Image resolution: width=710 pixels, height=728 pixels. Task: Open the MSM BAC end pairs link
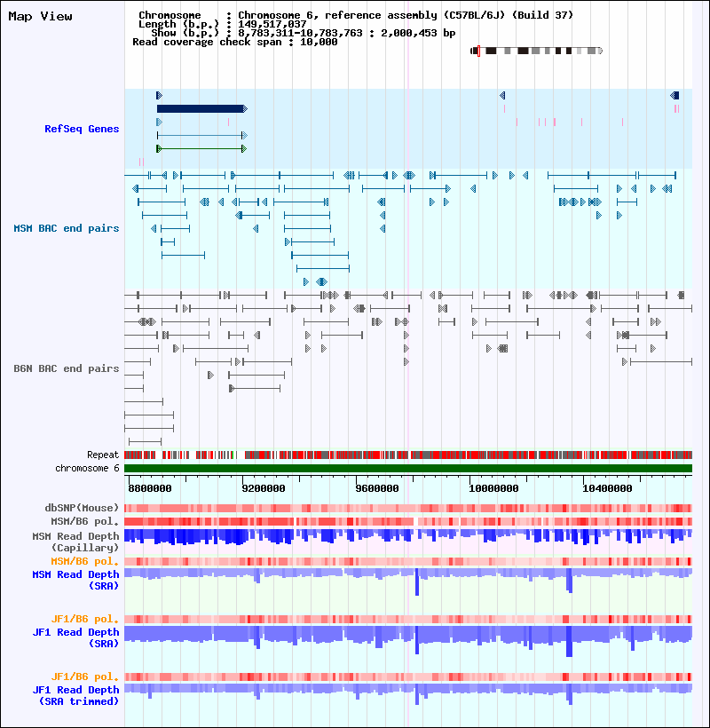tap(67, 228)
